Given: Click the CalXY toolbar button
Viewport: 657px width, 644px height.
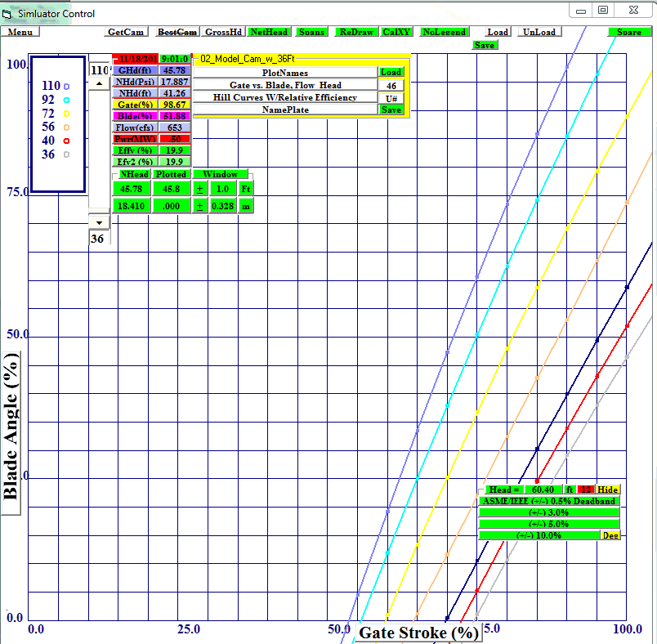Looking at the screenshot, I should (x=398, y=32).
